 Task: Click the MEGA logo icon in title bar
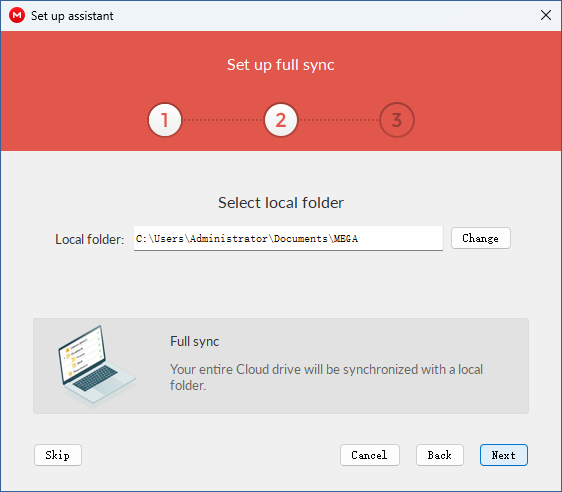point(17,15)
